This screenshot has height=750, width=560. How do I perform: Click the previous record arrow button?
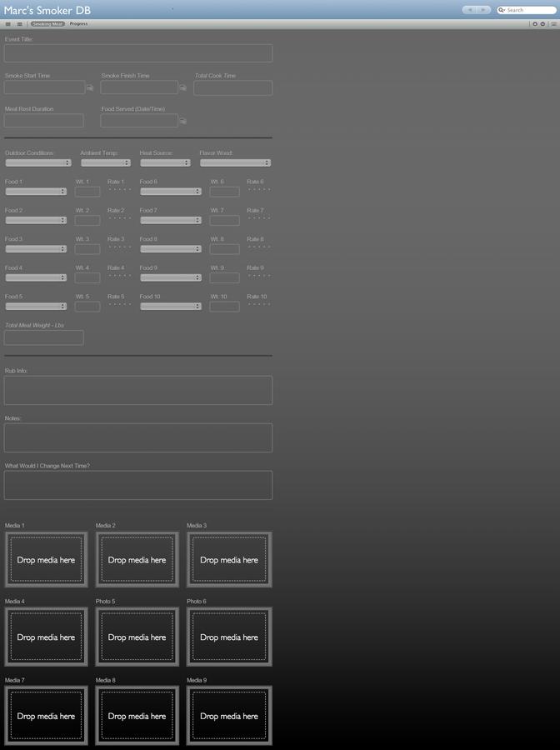pos(469,10)
